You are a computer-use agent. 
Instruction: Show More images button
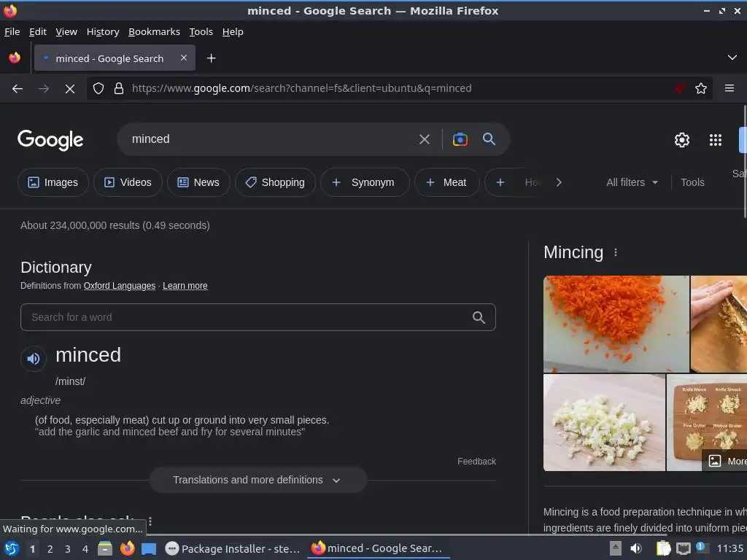pos(725,461)
